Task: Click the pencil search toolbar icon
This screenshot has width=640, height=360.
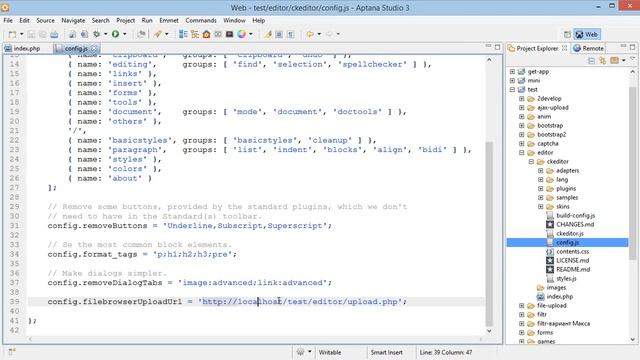Action: [x=158, y=34]
